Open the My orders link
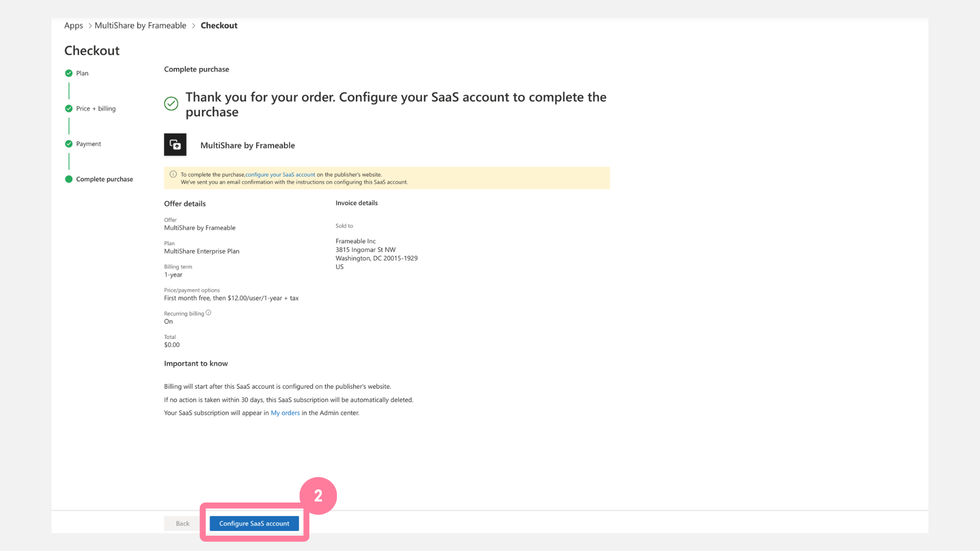This screenshot has height=551, width=980. tap(285, 413)
